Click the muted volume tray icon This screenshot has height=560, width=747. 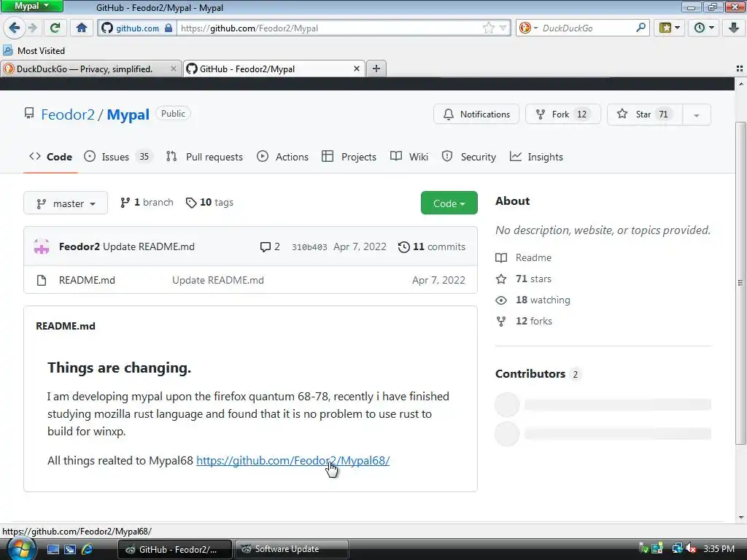pyautogui.click(x=691, y=549)
